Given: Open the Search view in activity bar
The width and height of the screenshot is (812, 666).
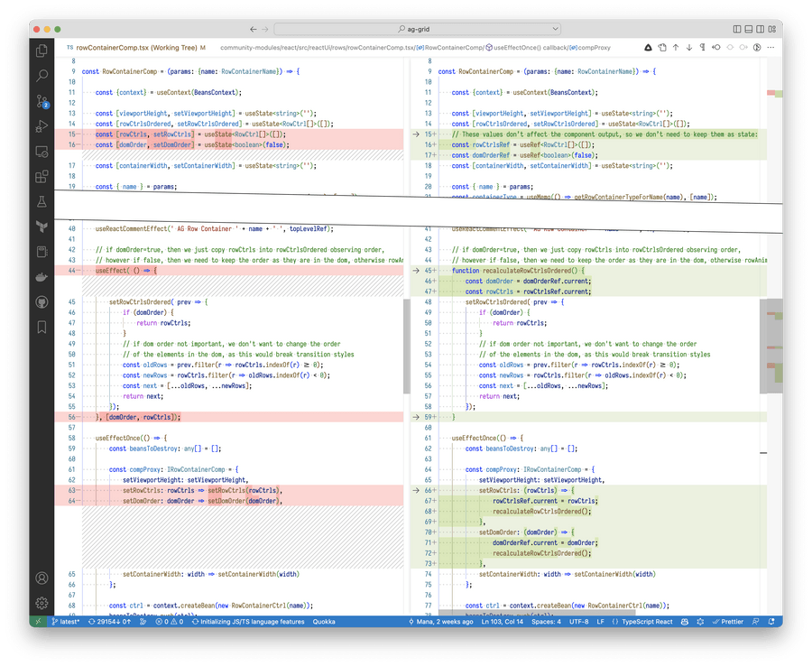Looking at the screenshot, I should [x=42, y=76].
